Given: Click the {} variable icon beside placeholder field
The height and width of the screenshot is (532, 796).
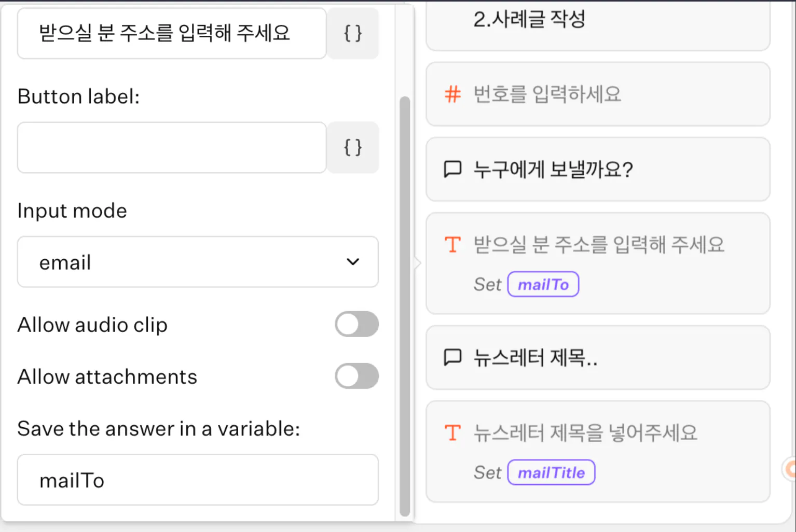Looking at the screenshot, I should [x=353, y=33].
